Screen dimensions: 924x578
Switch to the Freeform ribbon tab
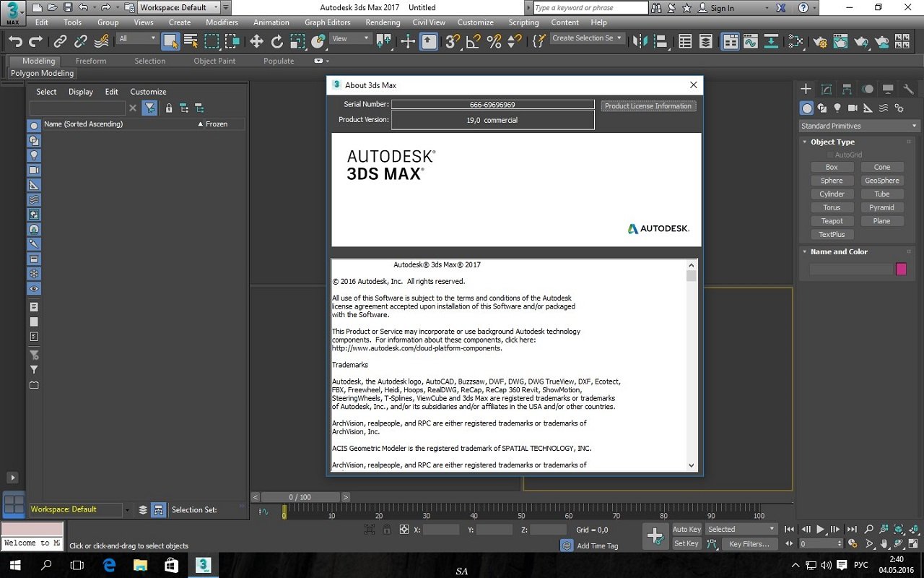pos(91,61)
